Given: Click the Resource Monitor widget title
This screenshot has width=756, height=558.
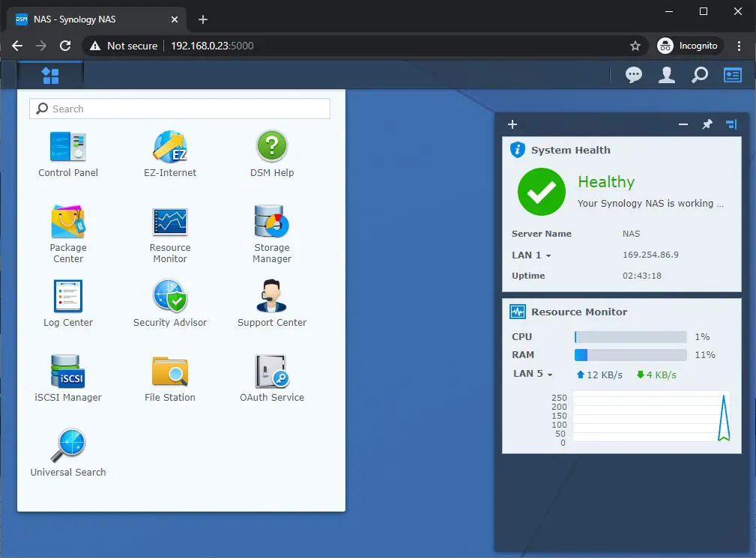Looking at the screenshot, I should [x=579, y=312].
